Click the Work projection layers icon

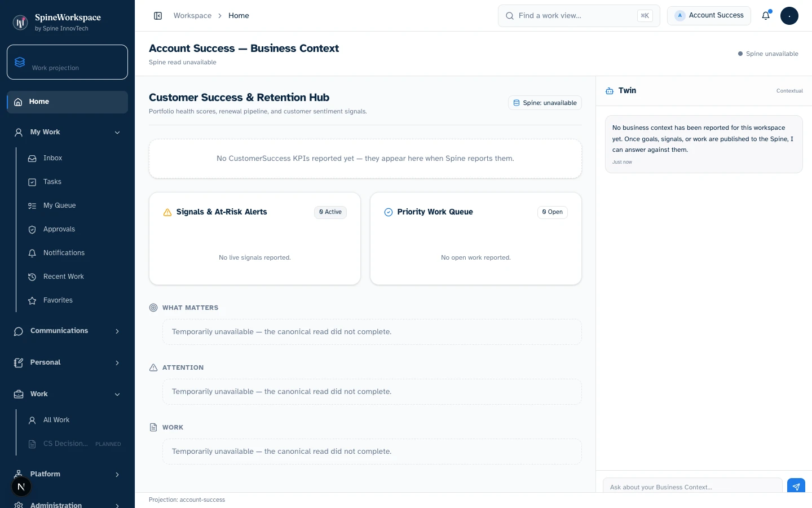(20, 62)
